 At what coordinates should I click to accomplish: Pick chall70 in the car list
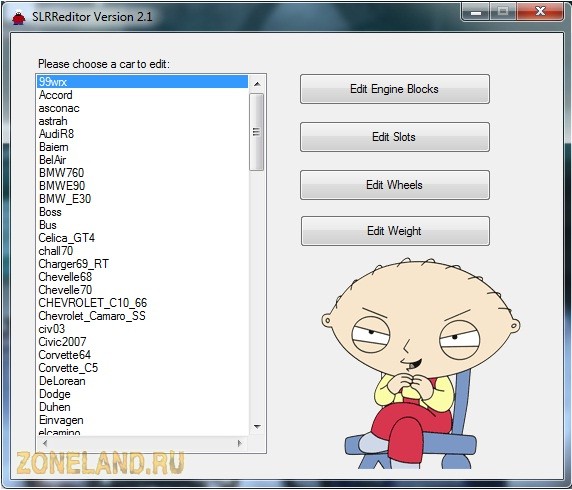click(142, 251)
